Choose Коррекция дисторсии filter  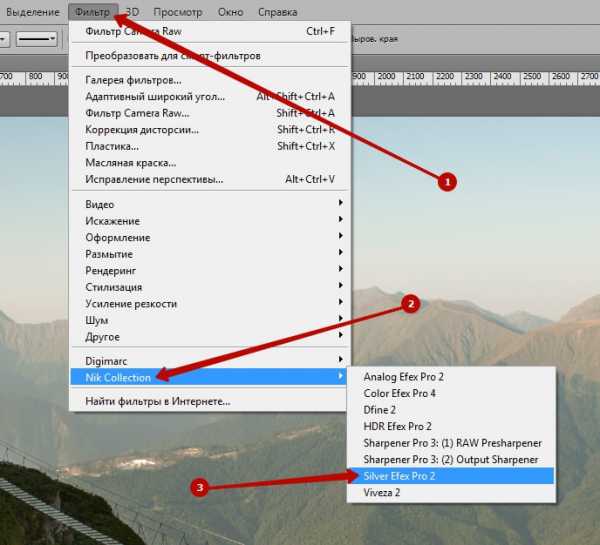point(142,130)
